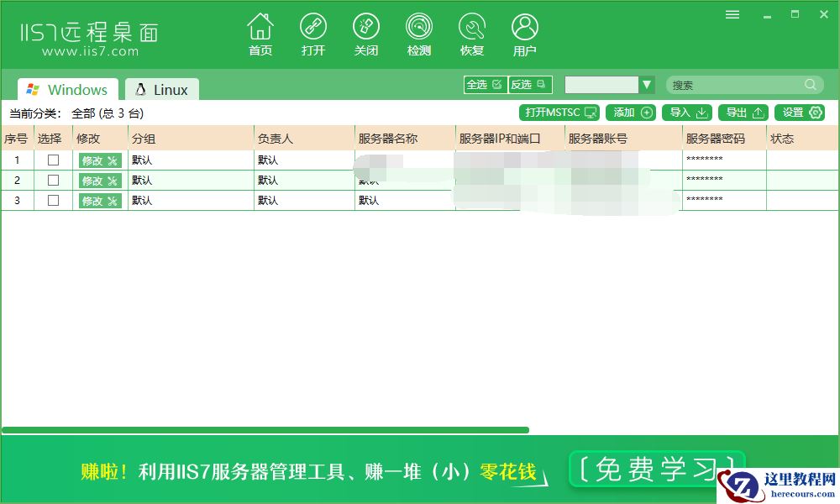The height and width of the screenshot is (504, 840).
Task: Open the 用户 user profile icon
Action: pos(525,28)
